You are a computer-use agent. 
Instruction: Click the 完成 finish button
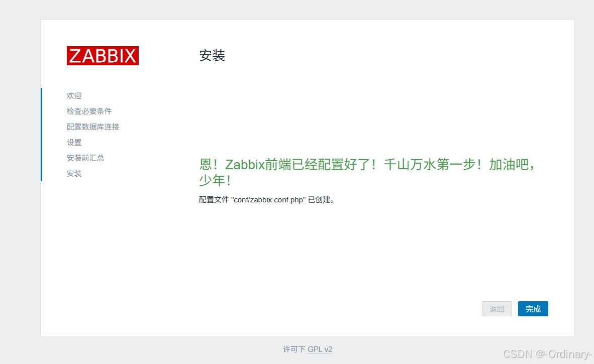tap(533, 309)
